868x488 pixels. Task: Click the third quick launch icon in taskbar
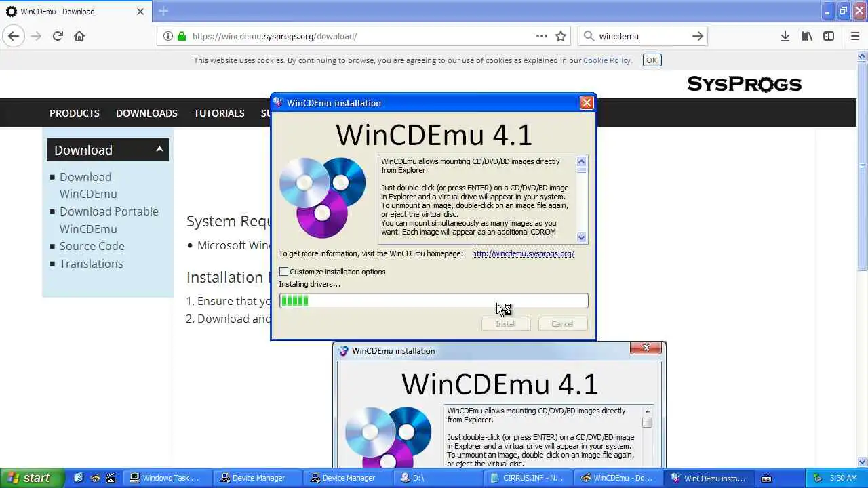pos(111,478)
